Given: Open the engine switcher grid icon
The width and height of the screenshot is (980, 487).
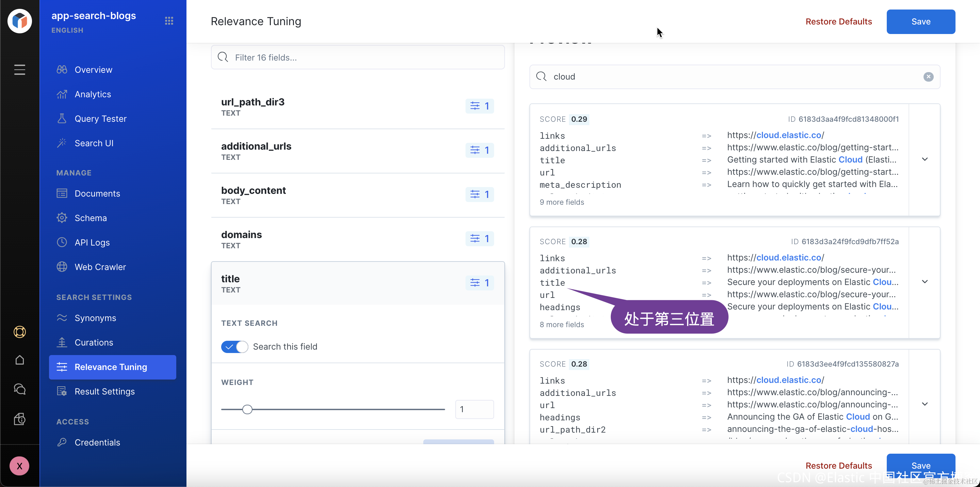Looking at the screenshot, I should point(169,21).
